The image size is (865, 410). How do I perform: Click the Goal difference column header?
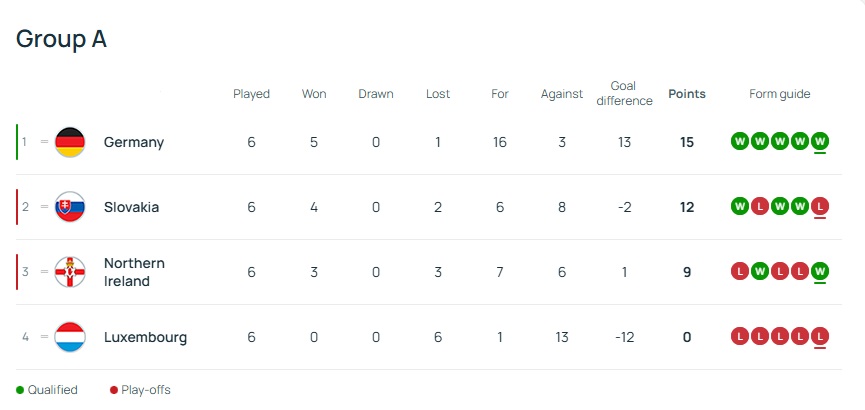click(x=624, y=93)
